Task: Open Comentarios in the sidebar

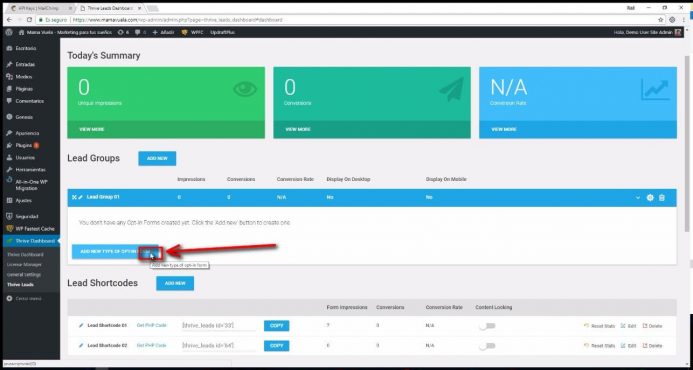Action: (30, 101)
